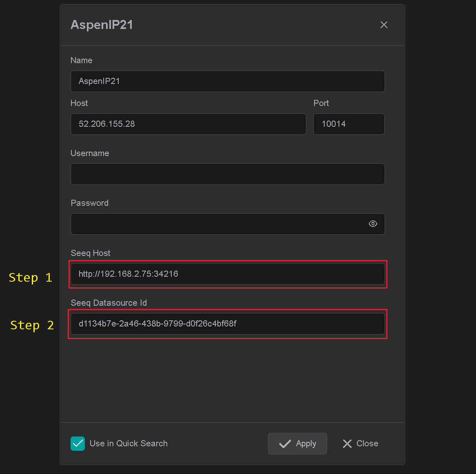
Task: Click the Host field showing 52.206.155.28
Action: (188, 124)
